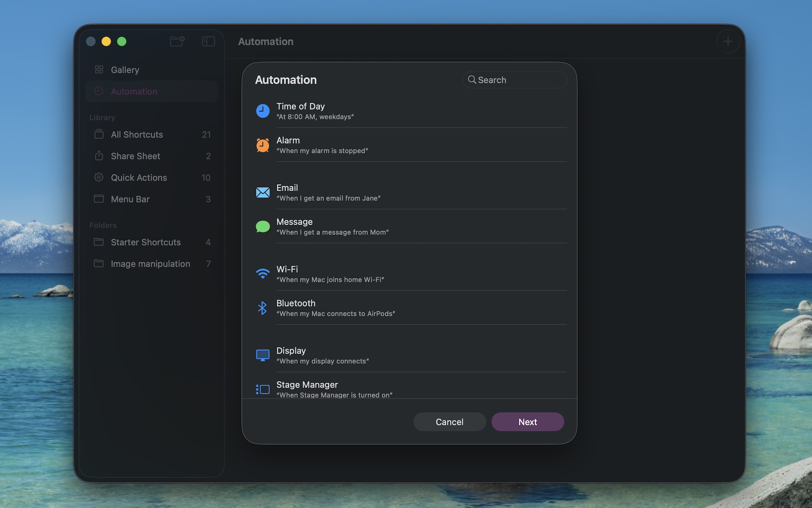
Task: Click the Gallery grid icon
Action: click(99, 69)
